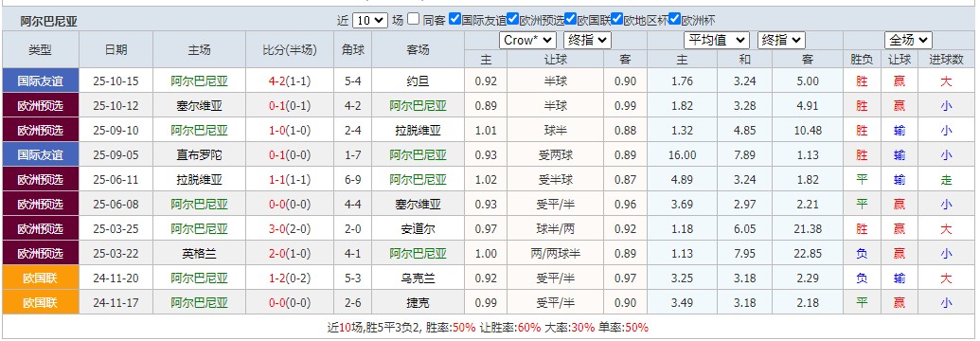Click the 日期 column header
The image size is (980, 341).
coord(116,50)
